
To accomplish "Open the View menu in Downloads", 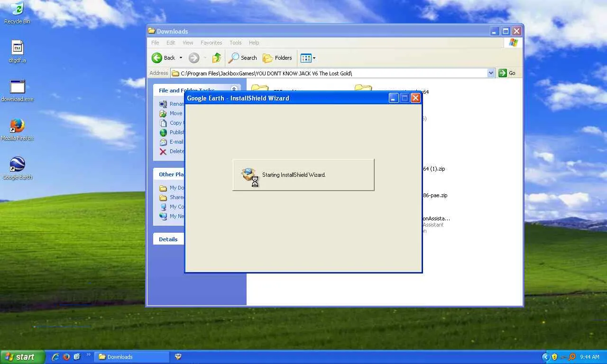I will tap(188, 43).
